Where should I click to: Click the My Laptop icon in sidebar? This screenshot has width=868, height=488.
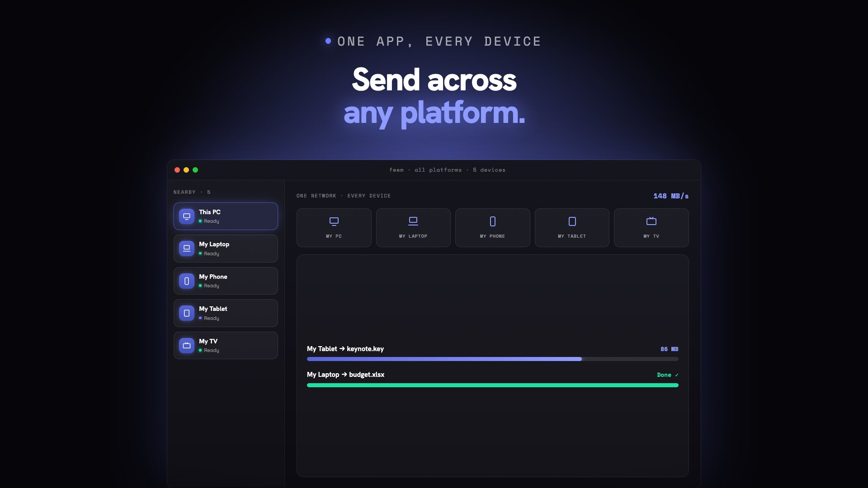click(187, 249)
